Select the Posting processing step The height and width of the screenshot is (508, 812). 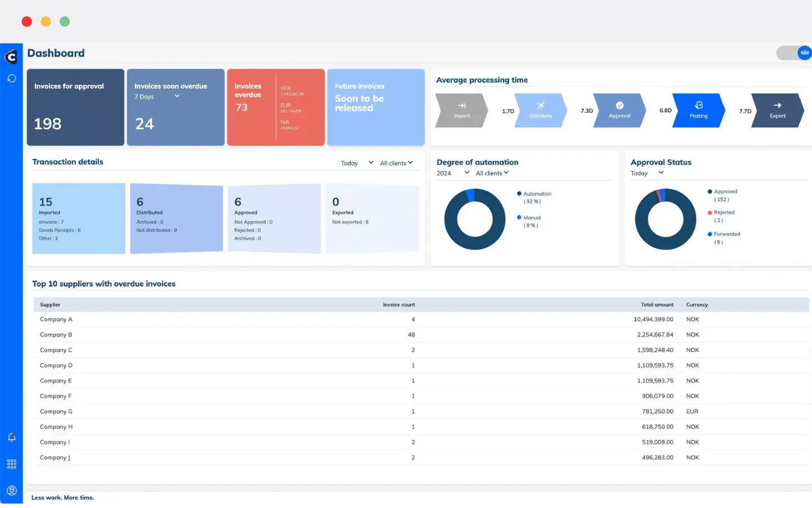(x=699, y=110)
